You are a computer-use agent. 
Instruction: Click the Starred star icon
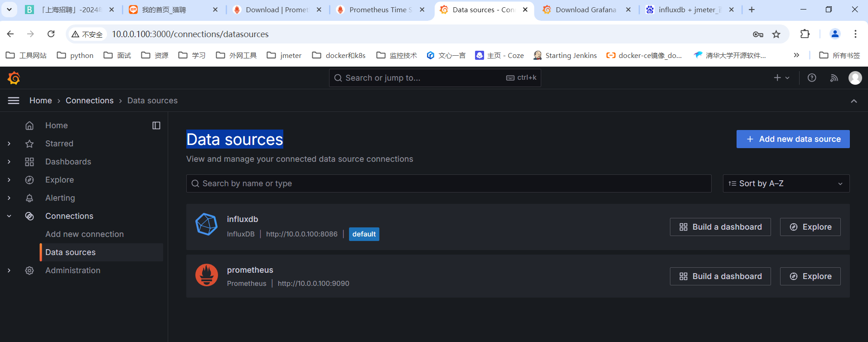[x=29, y=144]
